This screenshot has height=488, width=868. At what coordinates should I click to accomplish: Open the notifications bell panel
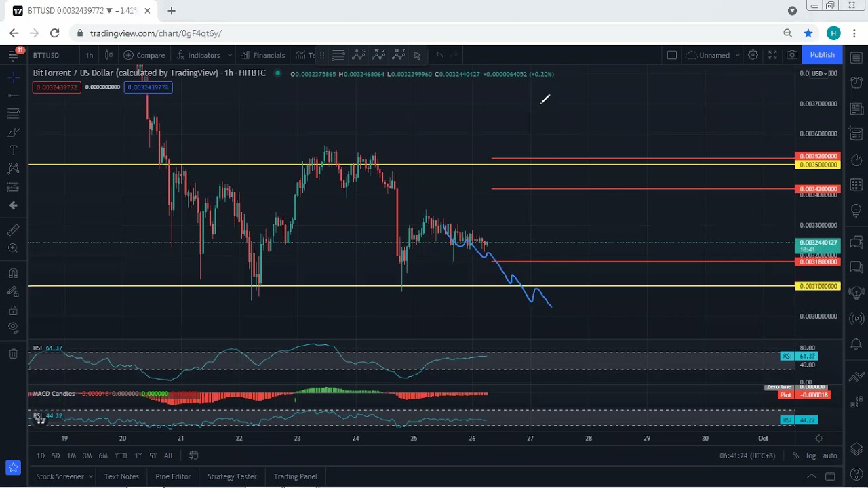[x=856, y=345]
